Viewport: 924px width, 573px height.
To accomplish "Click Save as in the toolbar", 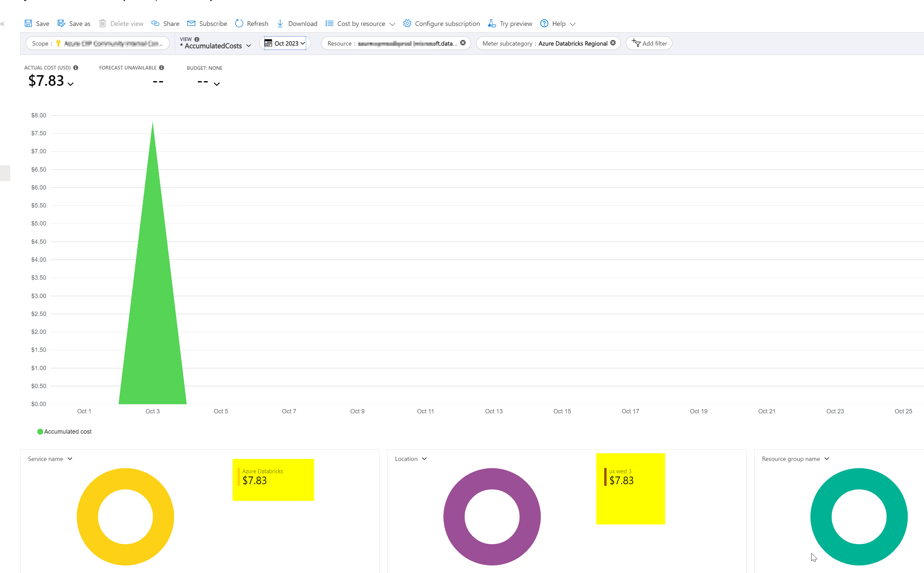I will coord(80,24).
